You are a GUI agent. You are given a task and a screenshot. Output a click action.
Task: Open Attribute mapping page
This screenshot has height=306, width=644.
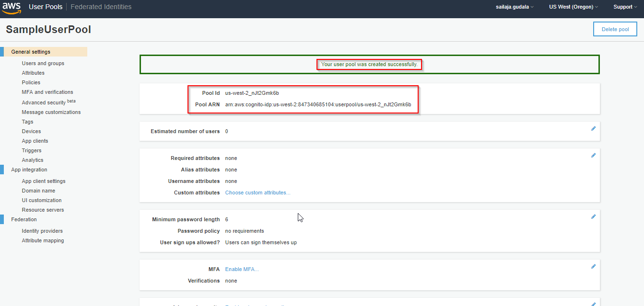[43, 240]
